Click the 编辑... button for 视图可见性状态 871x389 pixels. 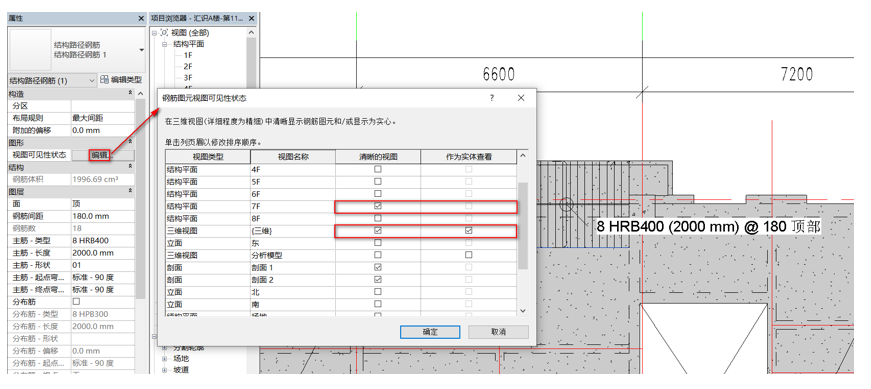tap(103, 155)
